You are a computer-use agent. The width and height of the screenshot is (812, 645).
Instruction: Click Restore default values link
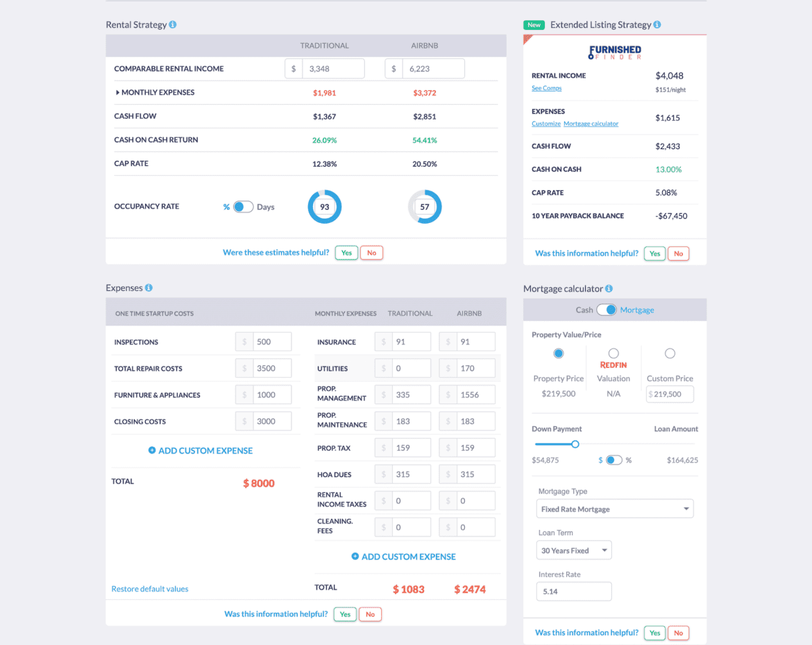click(150, 589)
